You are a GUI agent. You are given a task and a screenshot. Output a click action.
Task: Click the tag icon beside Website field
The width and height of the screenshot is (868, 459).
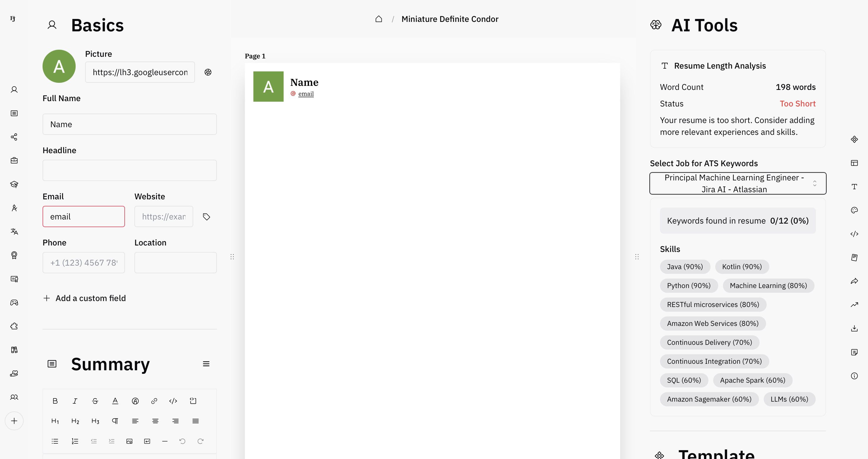pyautogui.click(x=207, y=216)
